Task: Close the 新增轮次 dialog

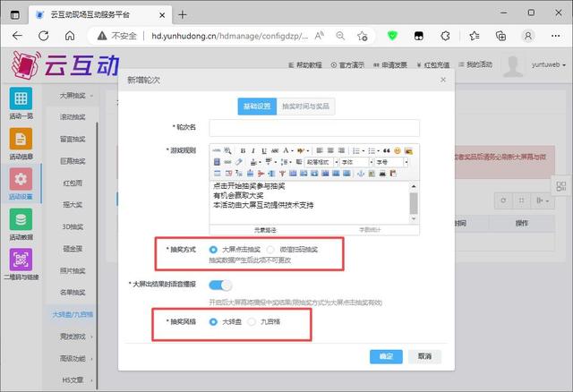Action: 443,80
